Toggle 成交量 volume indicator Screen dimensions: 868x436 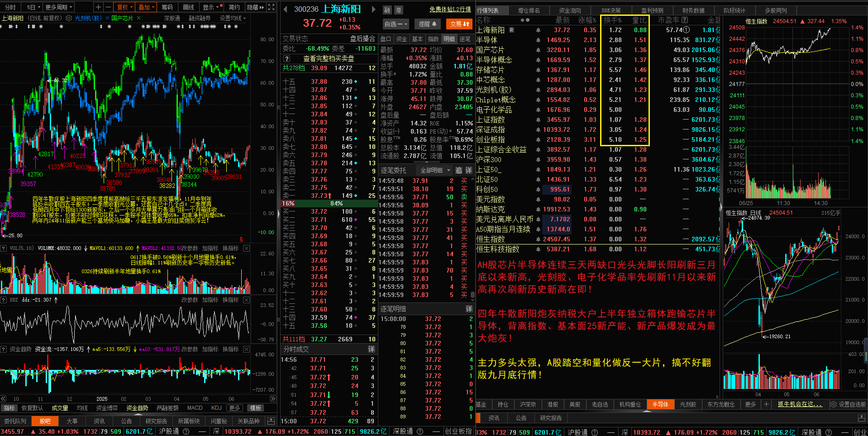click(x=60, y=408)
